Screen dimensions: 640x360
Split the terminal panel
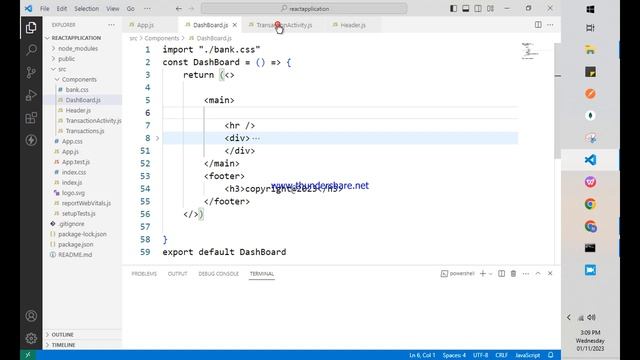tap(501, 273)
